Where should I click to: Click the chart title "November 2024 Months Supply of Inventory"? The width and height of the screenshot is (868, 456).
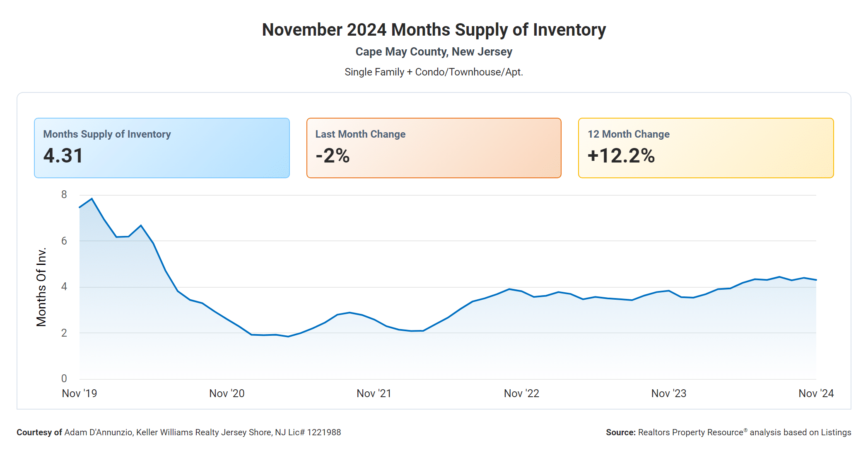pos(434,30)
